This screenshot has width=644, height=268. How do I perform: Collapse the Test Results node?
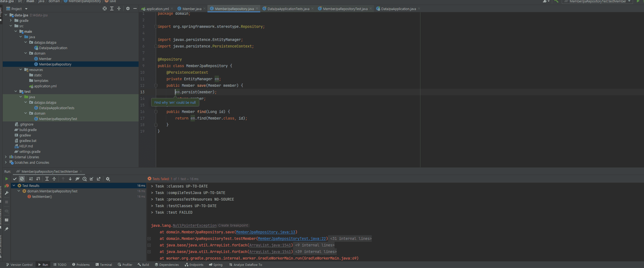click(14, 186)
